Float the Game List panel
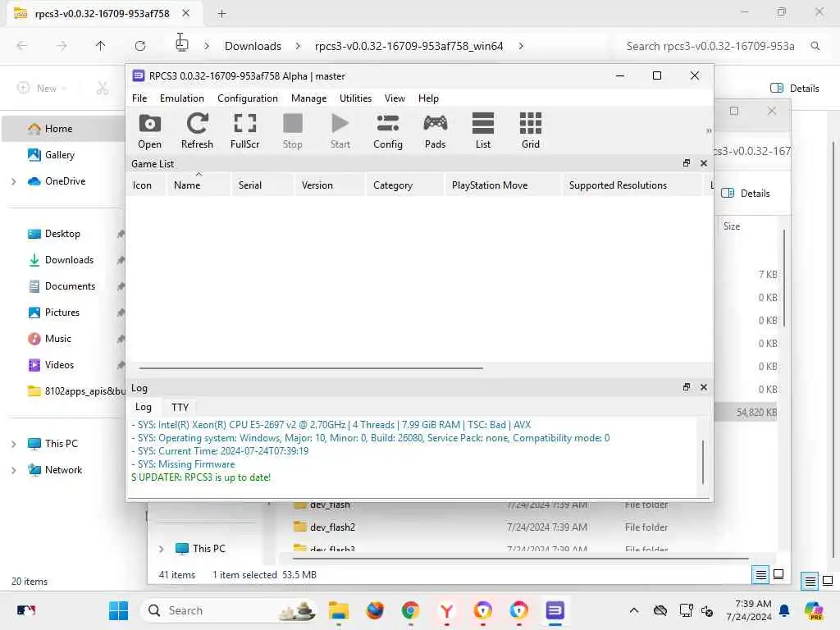The width and height of the screenshot is (840, 630). pyautogui.click(x=687, y=163)
